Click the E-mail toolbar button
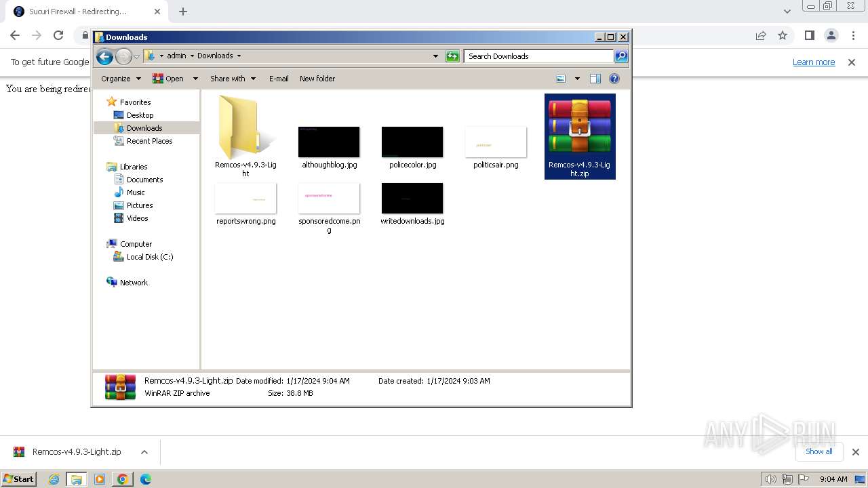Image resolution: width=868 pixels, height=488 pixels. [x=279, y=79]
